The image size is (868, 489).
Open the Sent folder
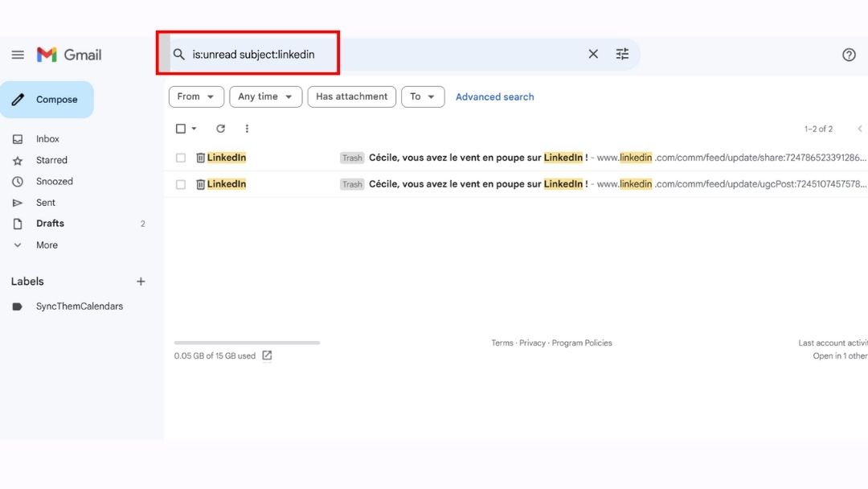click(x=45, y=203)
